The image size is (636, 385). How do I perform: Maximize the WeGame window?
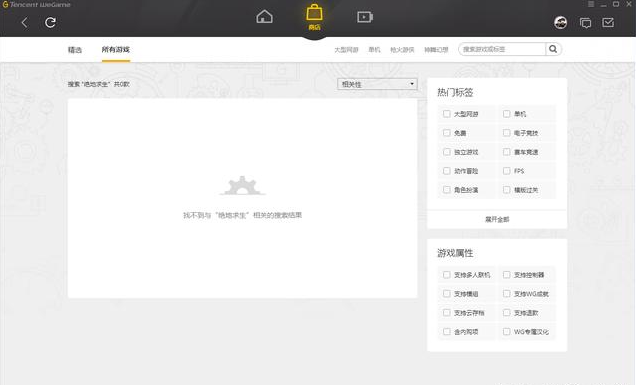(616, 4)
